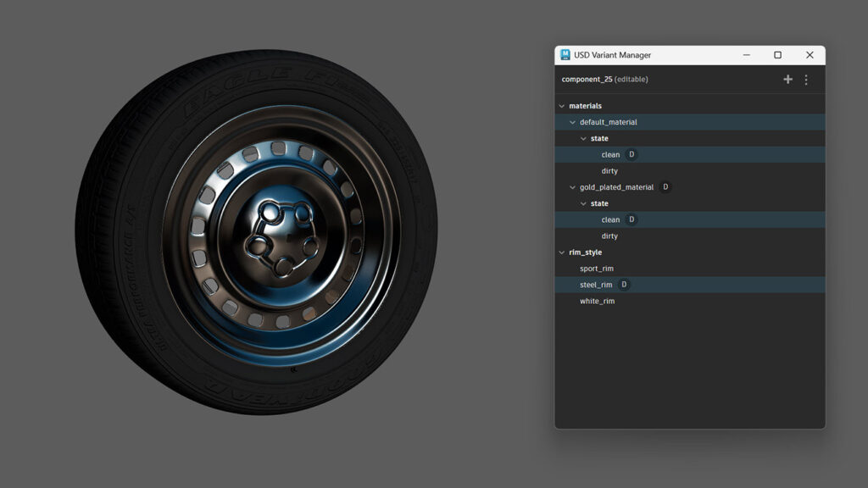Select the steel_rim entry in the tree
This screenshot has height=488, width=868.
[x=598, y=285]
